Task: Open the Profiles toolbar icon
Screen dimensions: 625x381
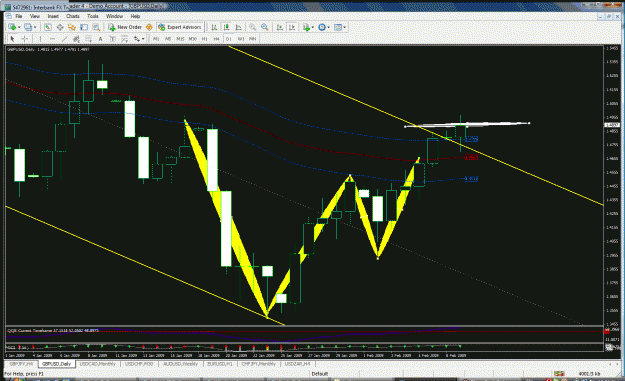Action: [x=28, y=27]
